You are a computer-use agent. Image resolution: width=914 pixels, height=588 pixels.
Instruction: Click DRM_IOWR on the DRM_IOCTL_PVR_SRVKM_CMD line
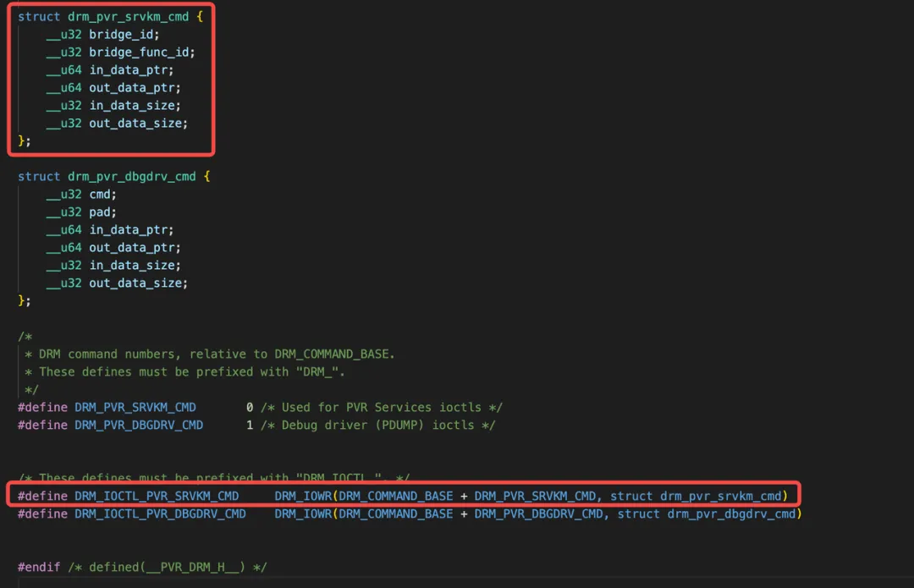[303, 496]
